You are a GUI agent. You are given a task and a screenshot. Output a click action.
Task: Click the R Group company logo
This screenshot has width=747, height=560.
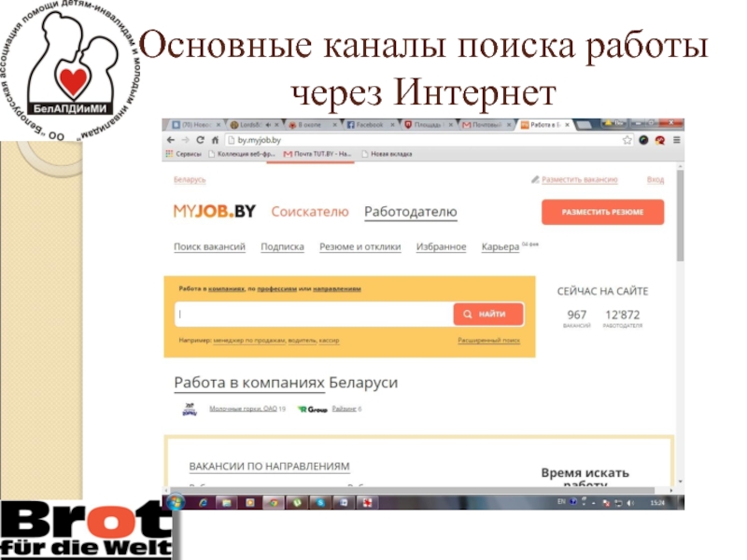(313, 409)
